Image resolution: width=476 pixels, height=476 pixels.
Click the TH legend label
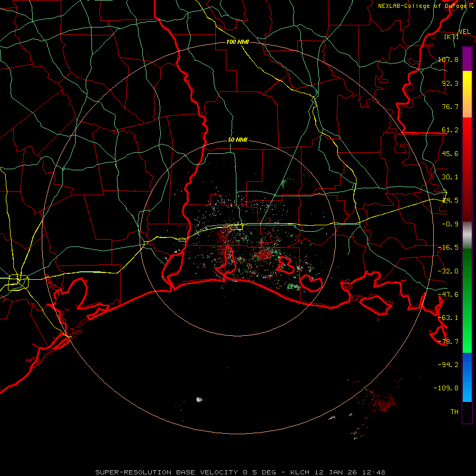(454, 411)
